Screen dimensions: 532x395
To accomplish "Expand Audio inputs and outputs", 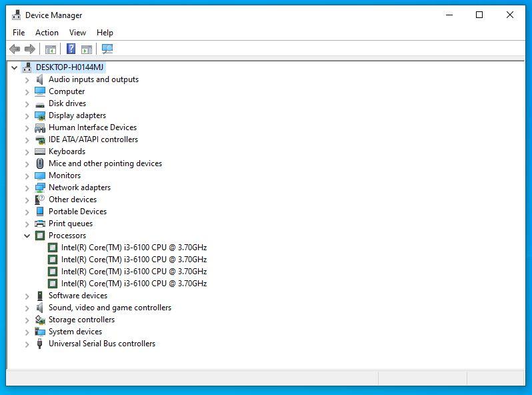I will (27, 80).
